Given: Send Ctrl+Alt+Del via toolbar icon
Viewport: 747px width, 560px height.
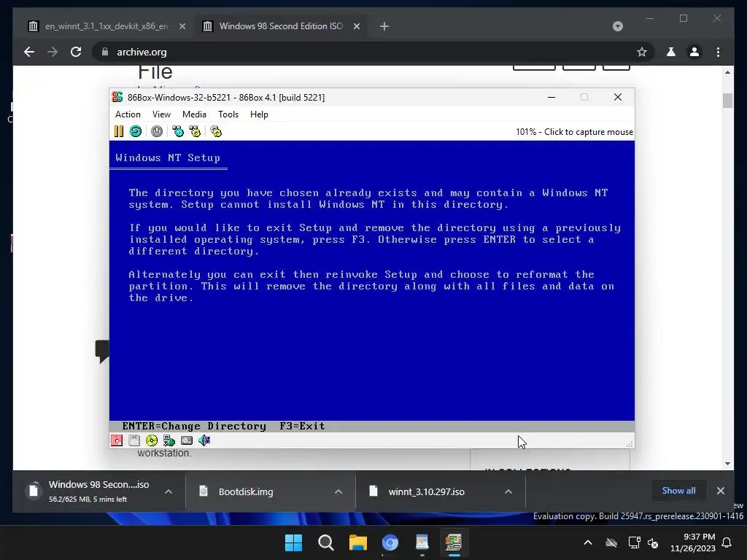Looking at the screenshot, I should tap(178, 131).
